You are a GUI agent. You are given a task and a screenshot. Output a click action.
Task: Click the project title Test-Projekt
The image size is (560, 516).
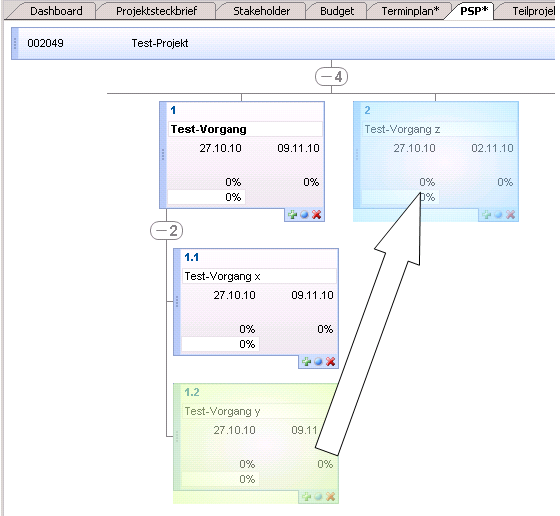coord(160,43)
